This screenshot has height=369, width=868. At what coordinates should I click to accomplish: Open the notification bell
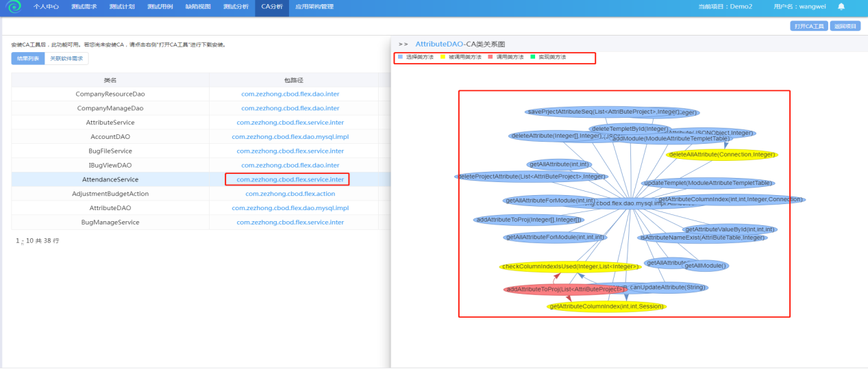[x=841, y=7]
